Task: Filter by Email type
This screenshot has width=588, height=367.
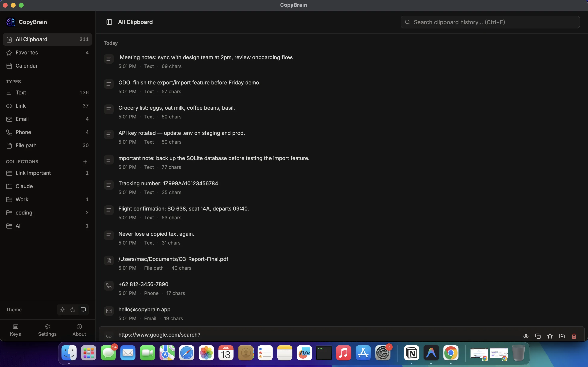Action: [x=47, y=119]
